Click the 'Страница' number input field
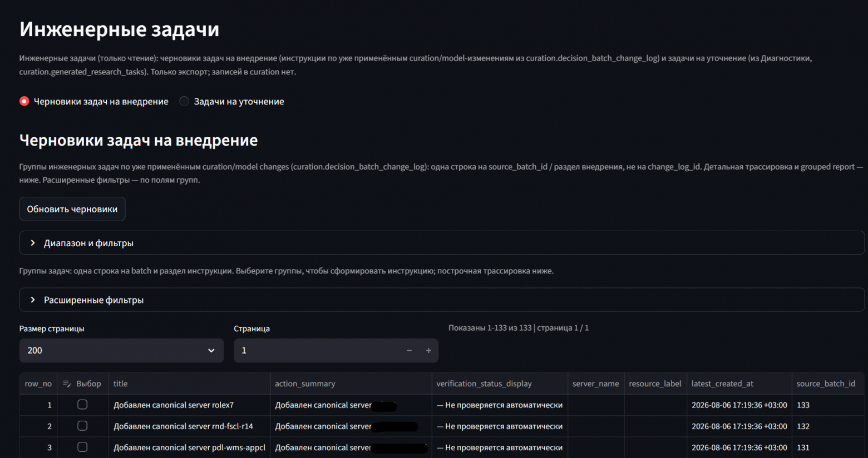This screenshot has height=458, width=868. 317,350
